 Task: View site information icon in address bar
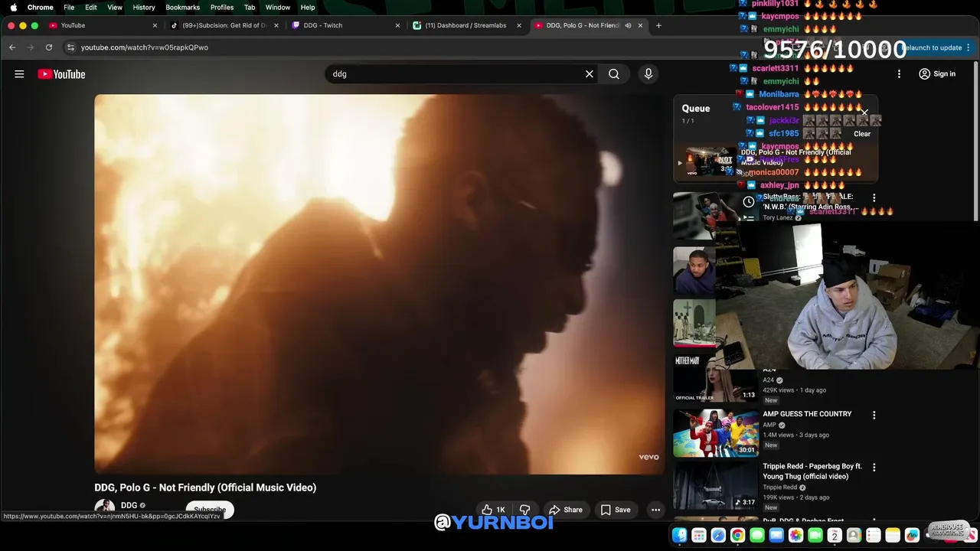pos(70,47)
